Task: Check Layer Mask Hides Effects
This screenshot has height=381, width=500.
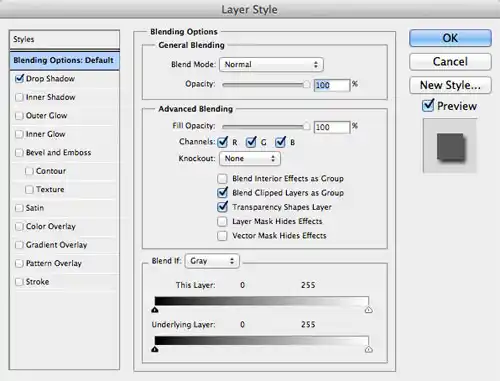Action: tap(222, 221)
